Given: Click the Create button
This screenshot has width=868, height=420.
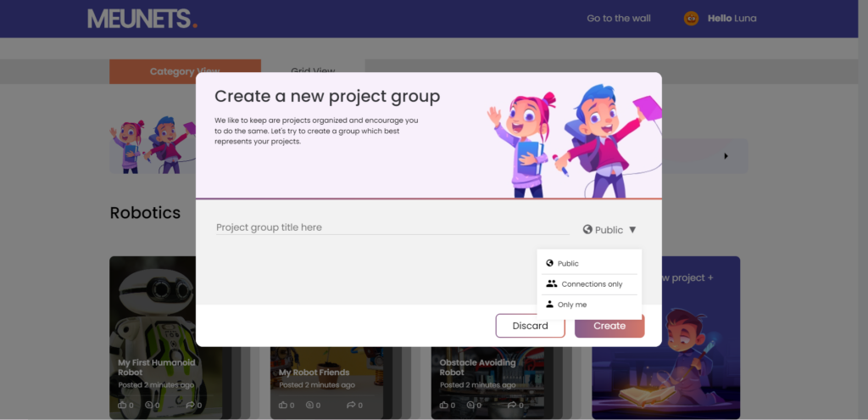Looking at the screenshot, I should coord(609,326).
